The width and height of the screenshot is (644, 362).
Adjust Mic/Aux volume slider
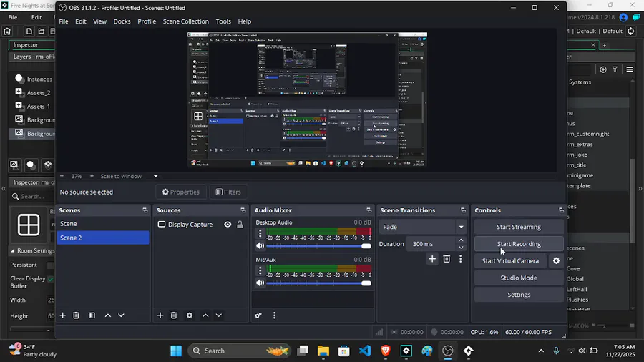[x=318, y=283]
